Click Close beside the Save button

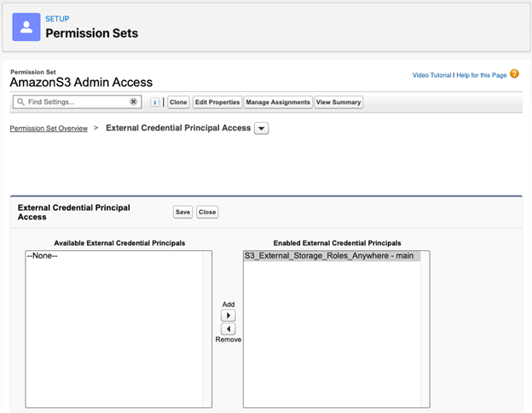point(207,212)
